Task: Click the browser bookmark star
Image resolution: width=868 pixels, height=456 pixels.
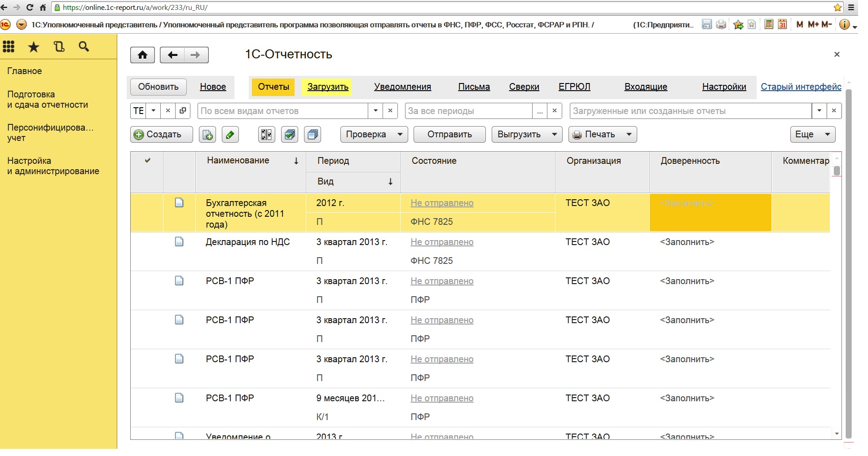Action: [x=838, y=7]
